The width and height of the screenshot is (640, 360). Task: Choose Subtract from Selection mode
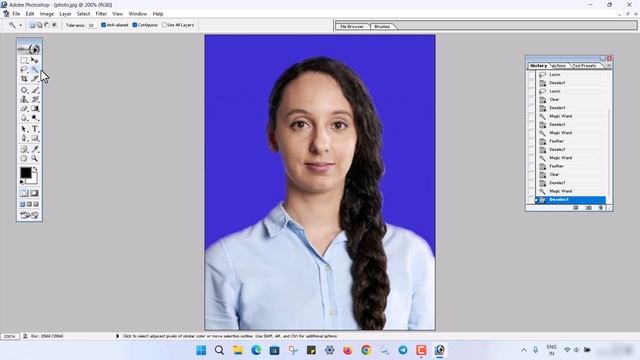pos(47,25)
